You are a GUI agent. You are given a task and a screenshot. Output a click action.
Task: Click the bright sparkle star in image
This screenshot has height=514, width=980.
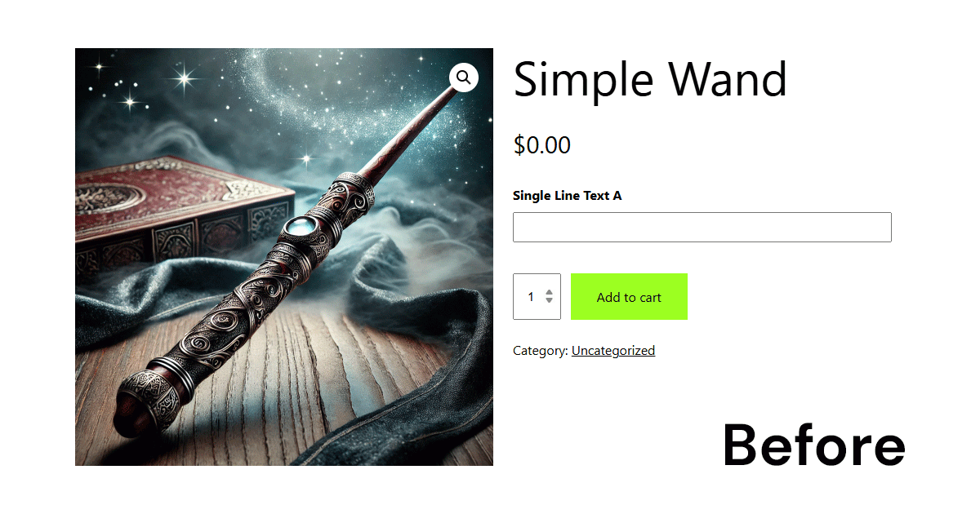(185, 78)
